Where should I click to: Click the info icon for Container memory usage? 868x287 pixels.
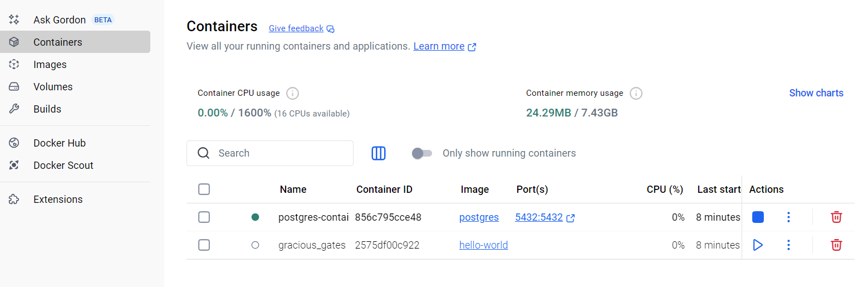[636, 93]
